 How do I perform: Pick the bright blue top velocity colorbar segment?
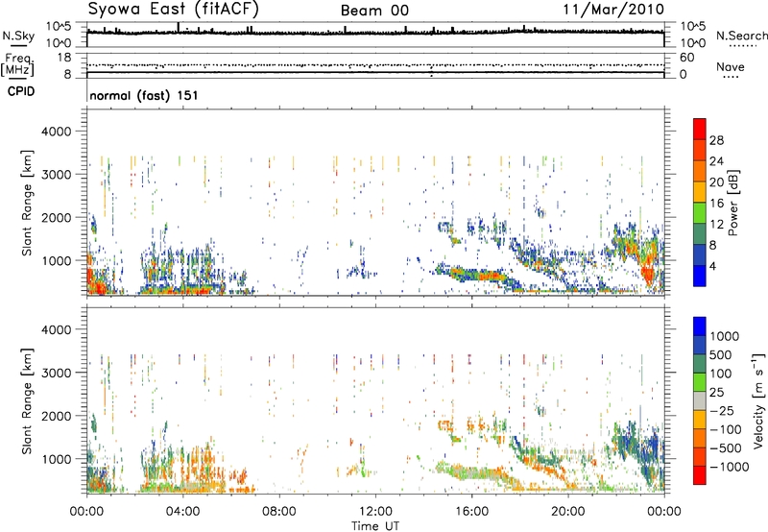(x=700, y=326)
